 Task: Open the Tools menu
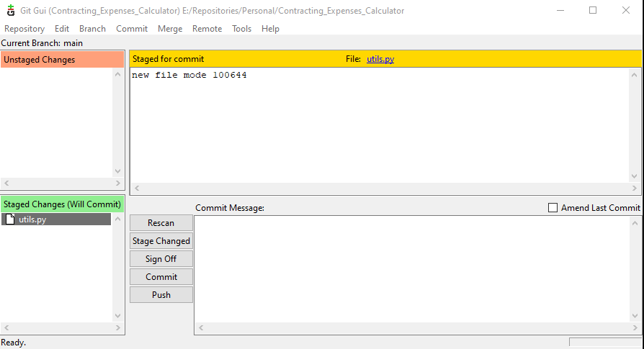tap(242, 29)
